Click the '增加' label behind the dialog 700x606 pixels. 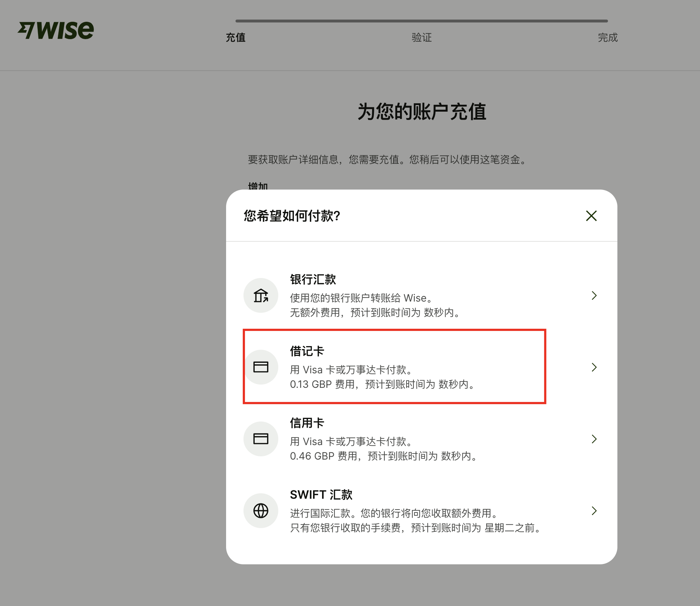[258, 186]
